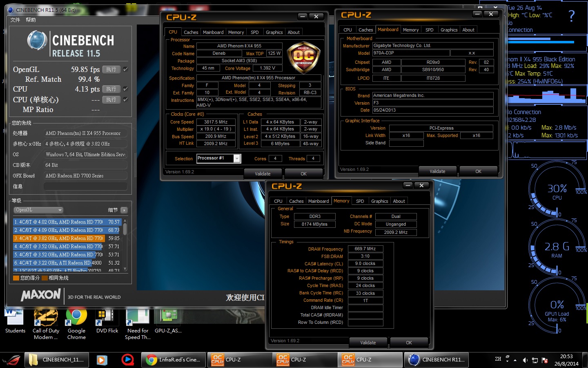
Task: Open About tab in CPU-Z mainboard window
Action: pos(468,30)
